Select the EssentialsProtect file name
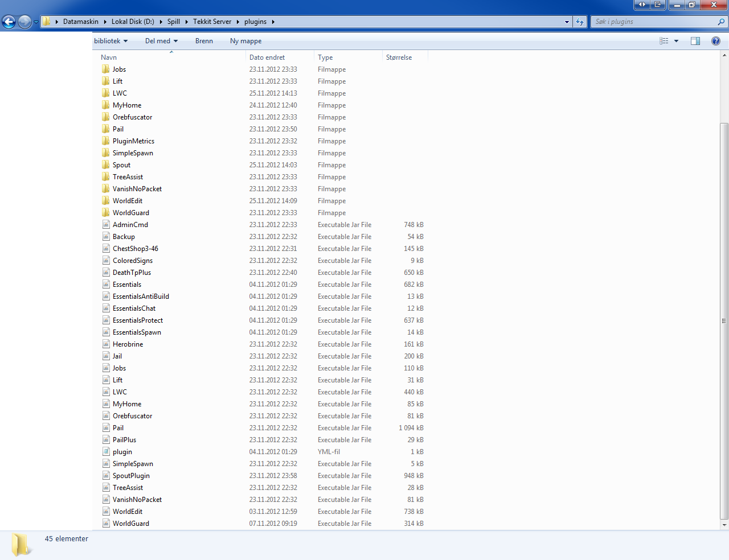The width and height of the screenshot is (729, 560). [138, 320]
